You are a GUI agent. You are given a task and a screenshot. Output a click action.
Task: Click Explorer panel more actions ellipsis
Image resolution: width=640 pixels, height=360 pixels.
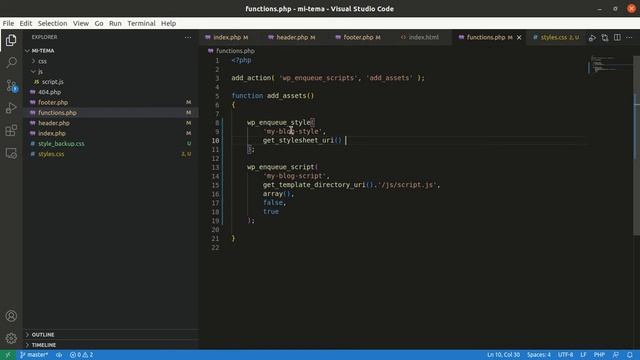click(x=188, y=37)
